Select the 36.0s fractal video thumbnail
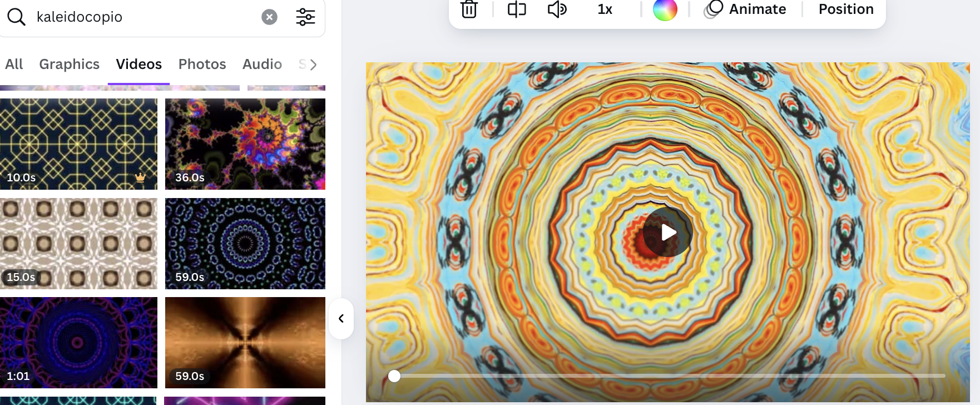This screenshot has height=405, width=980. click(245, 144)
